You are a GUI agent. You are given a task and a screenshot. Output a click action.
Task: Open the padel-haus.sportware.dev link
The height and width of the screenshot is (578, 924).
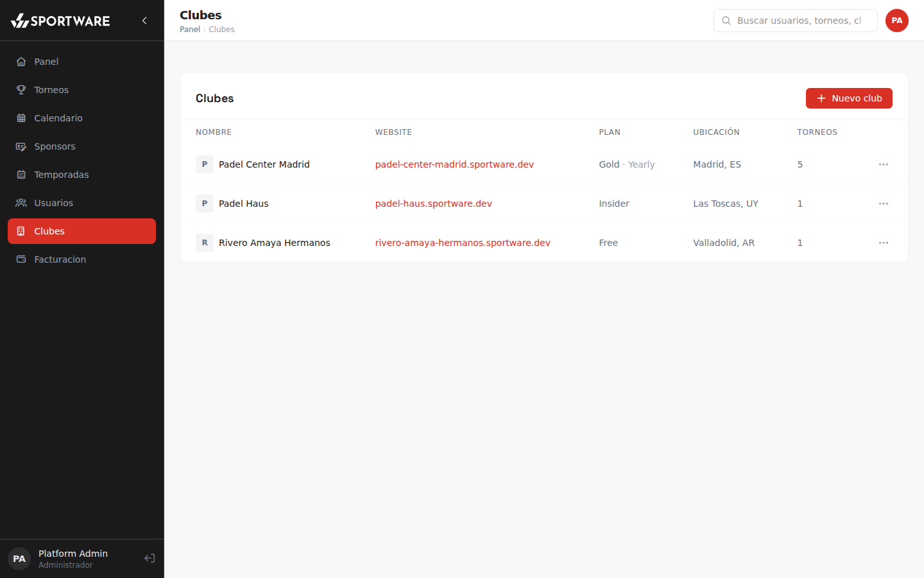434,204
